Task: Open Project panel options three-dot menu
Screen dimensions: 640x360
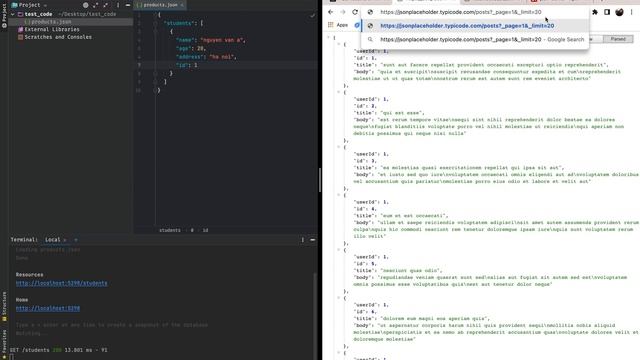Action: (x=118, y=5)
